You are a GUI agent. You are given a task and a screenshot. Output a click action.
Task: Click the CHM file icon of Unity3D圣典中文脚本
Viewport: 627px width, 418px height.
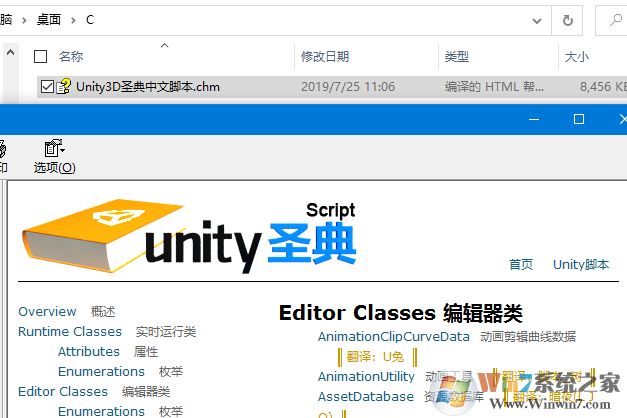tap(64, 86)
